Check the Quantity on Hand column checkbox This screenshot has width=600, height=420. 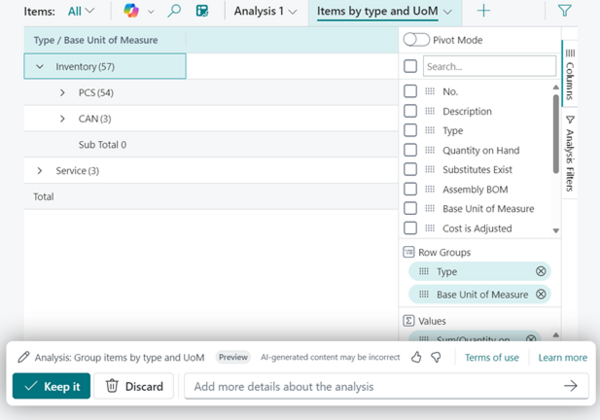[x=410, y=150]
